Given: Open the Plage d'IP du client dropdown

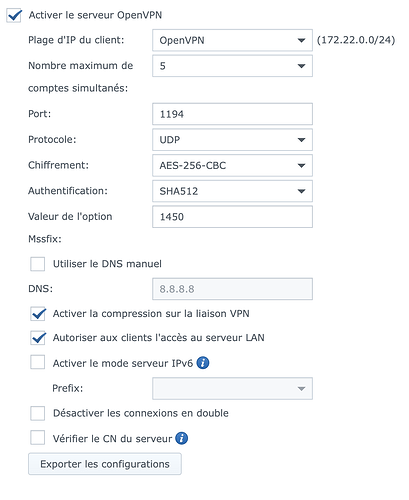Looking at the screenshot, I should click(x=232, y=40).
